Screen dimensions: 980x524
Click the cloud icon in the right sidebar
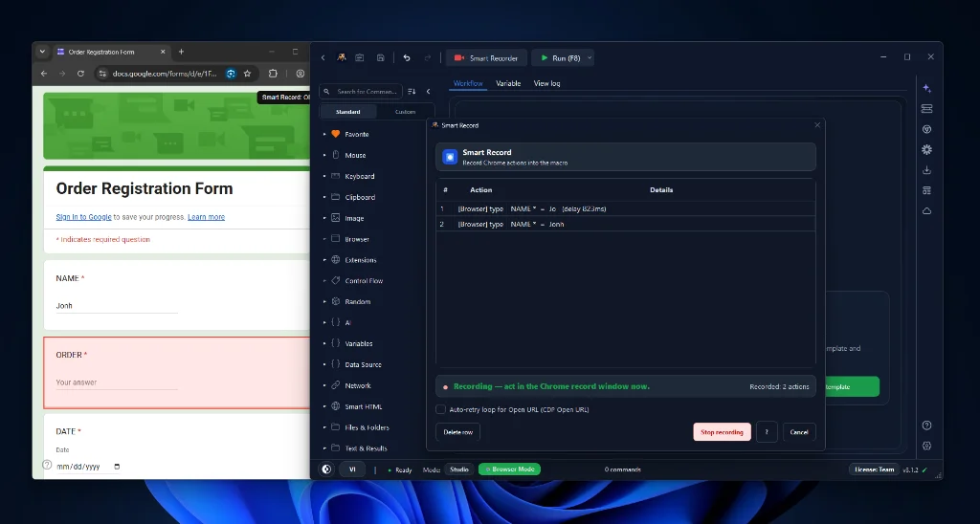[926, 211]
